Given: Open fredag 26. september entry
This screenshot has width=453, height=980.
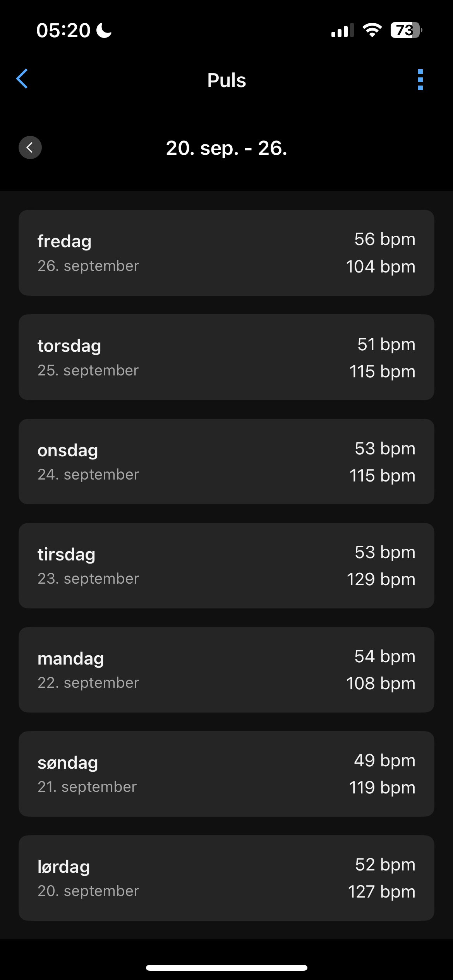Looking at the screenshot, I should [226, 253].
